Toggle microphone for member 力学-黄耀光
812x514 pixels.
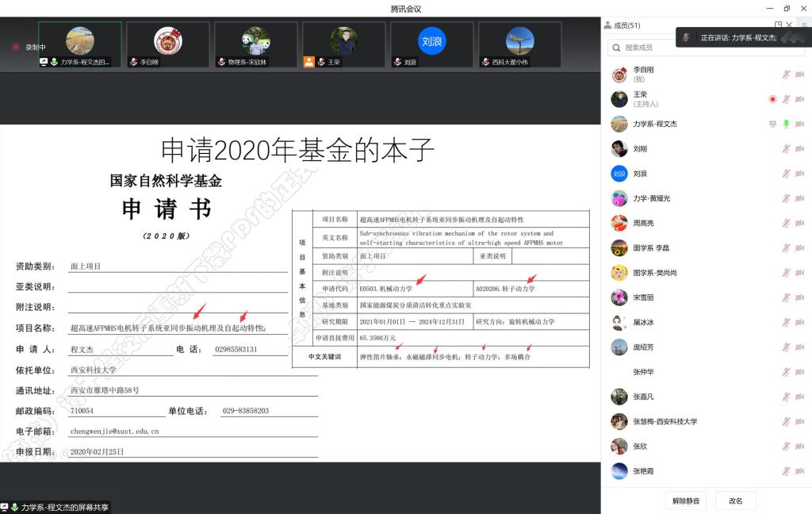tap(786, 198)
